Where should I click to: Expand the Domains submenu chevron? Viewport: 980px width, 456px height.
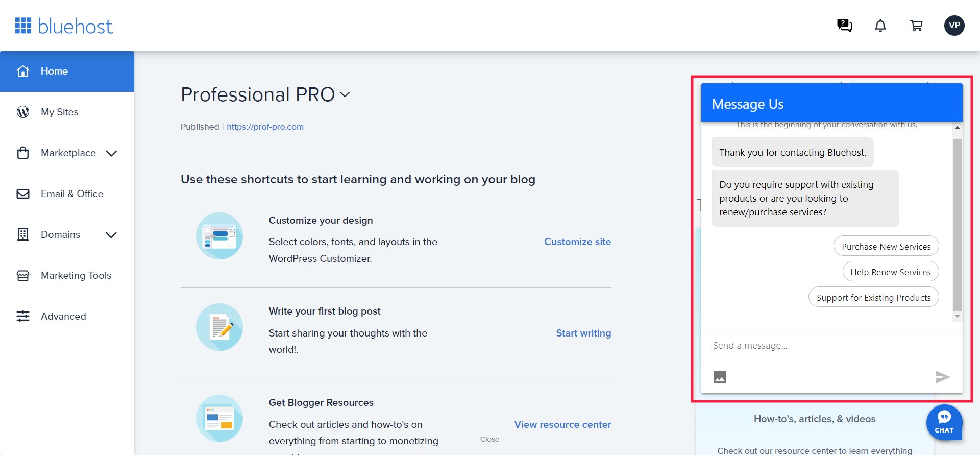111,235
